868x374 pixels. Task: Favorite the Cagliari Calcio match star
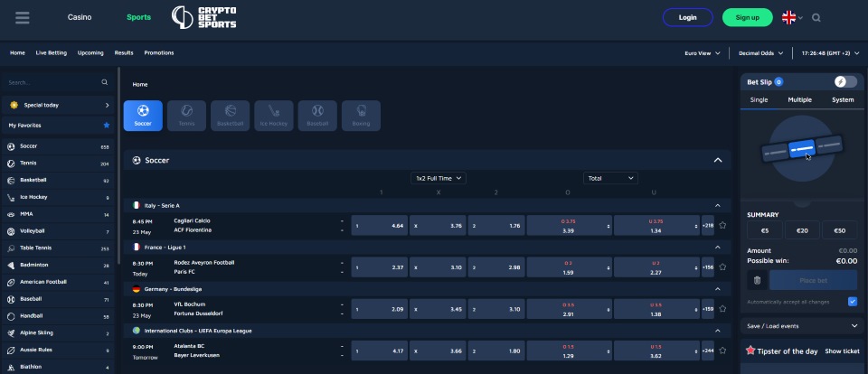coord(722,225)
